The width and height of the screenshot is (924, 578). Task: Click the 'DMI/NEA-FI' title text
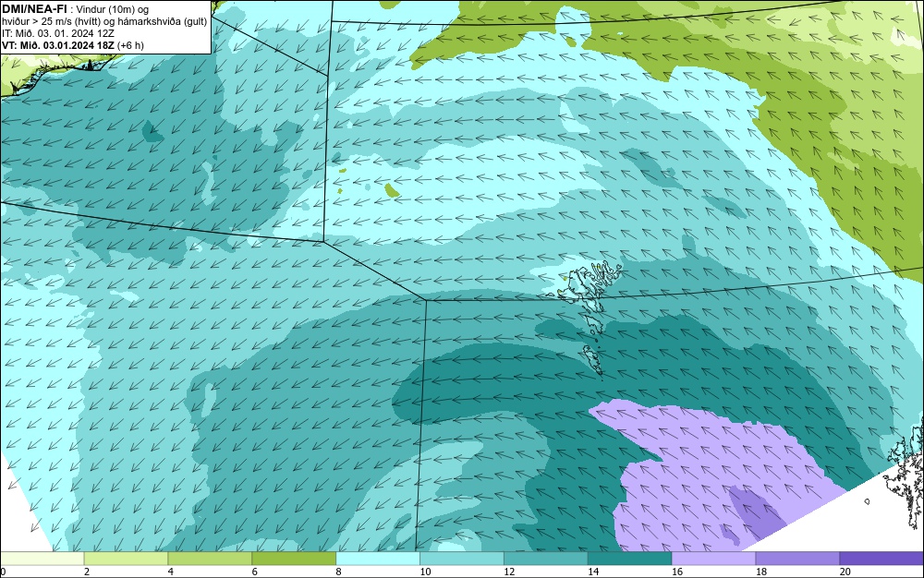pyautogui.click(x=34, y=9)
